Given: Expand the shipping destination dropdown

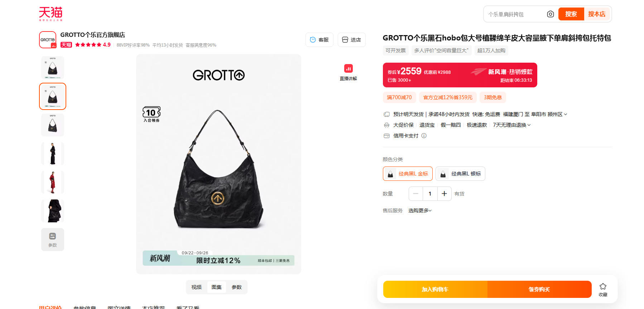Looking at the screenshot, I should [565, 114].
